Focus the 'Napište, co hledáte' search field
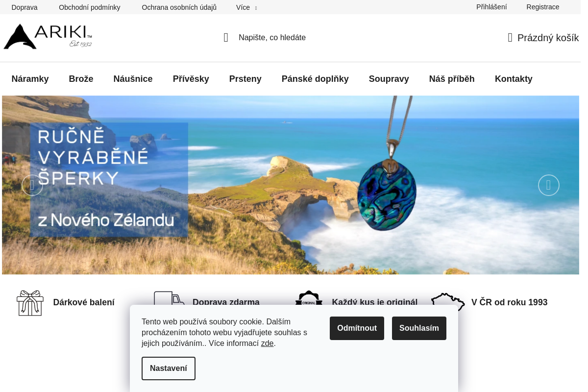The width and height of the screenshot is (588, 392). [272, 38]
